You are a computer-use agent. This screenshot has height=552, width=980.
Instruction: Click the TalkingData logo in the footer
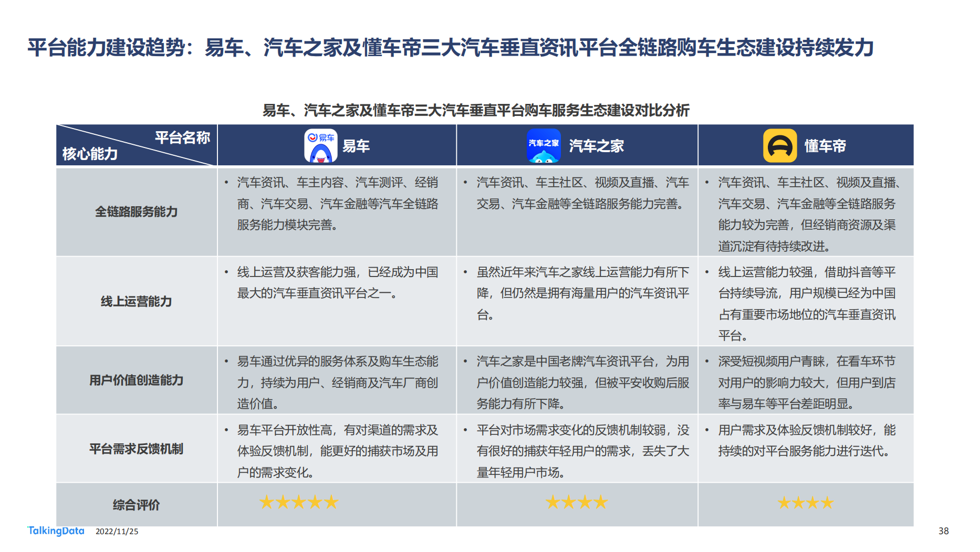point(56,531)
